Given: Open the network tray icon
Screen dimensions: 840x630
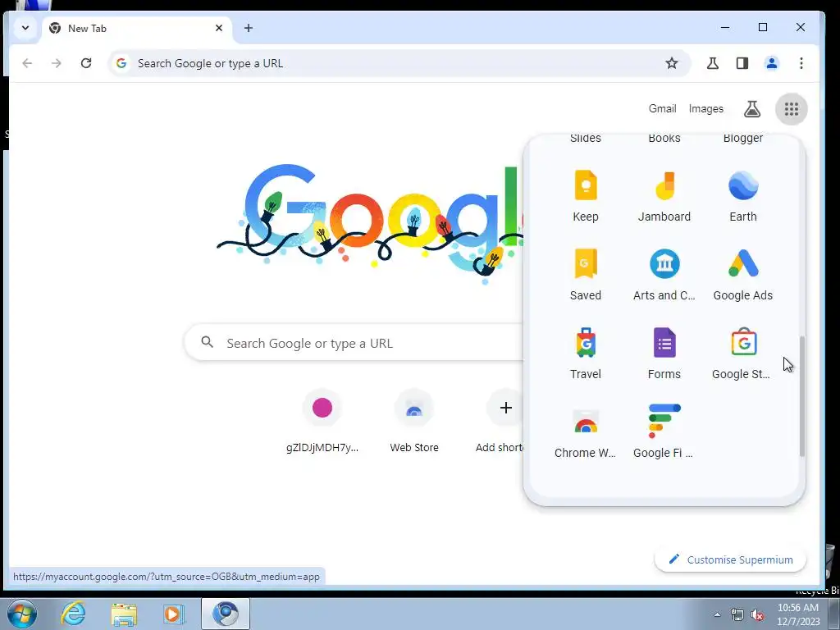Looking at the screenshot, I should click(x=737, y=615).
